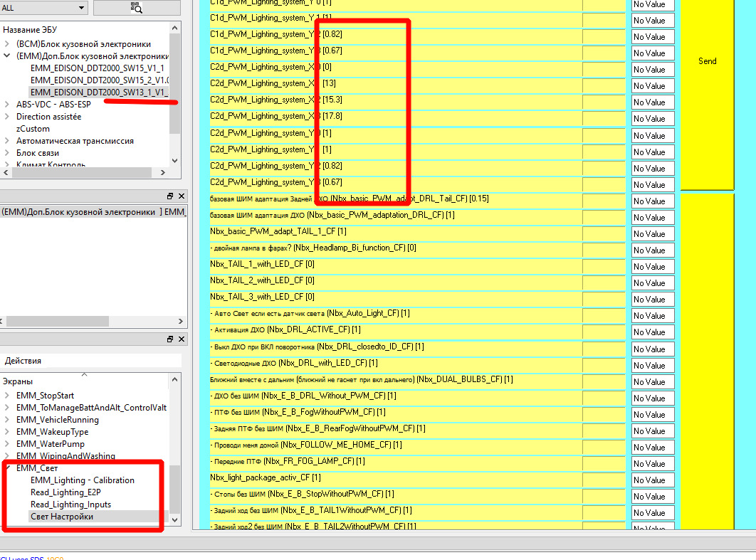Click the ECU scan search icon button
Screen dimensions: 756x560
tap(136, 8)
